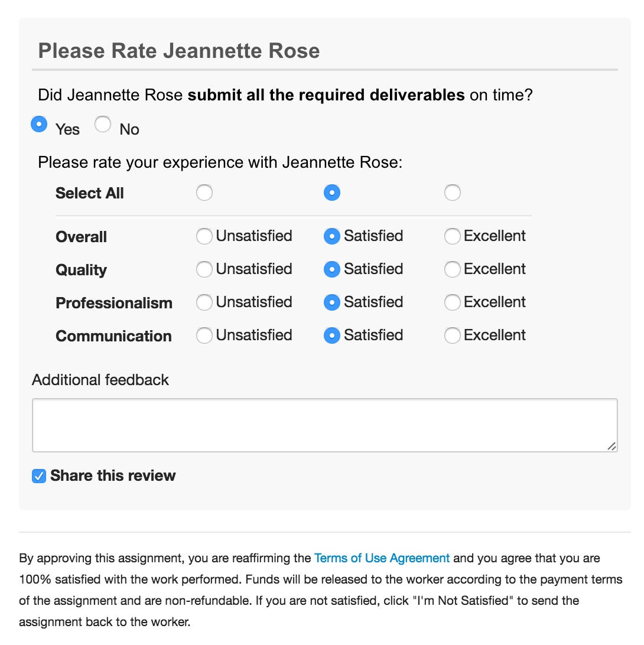Open the Terms of Use Agreement link
This screenshot has height=645, width=644.
pos(382,558)
